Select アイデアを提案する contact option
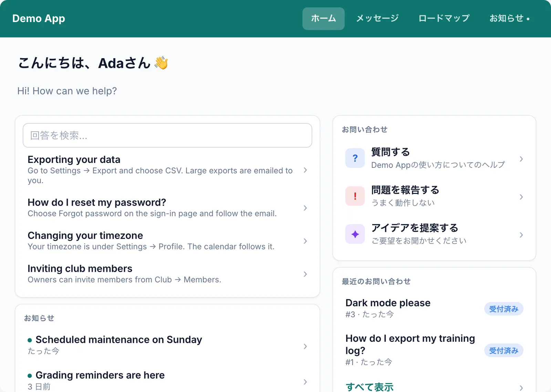The height and width of the screenshot is (392, 551). click(x=434, y=235)
